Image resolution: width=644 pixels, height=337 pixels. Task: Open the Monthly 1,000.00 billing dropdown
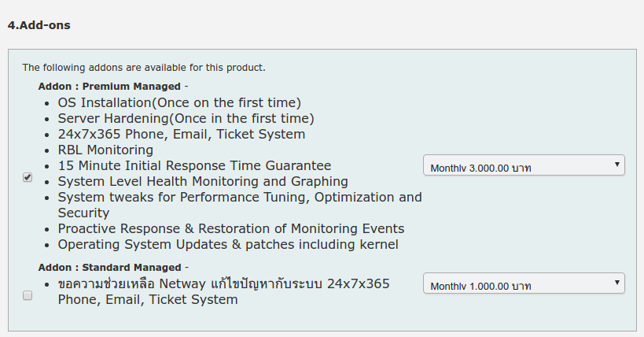(x=523, y=284)
